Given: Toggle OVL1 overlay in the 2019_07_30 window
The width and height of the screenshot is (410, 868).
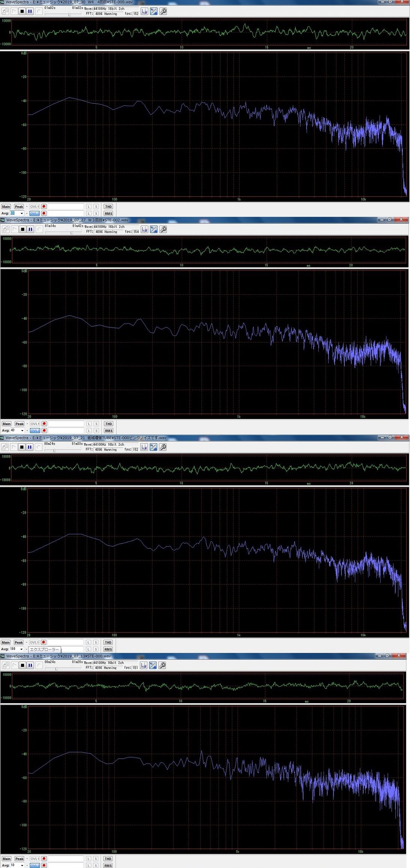Looking at the screenshot, I should click(34, 206).
